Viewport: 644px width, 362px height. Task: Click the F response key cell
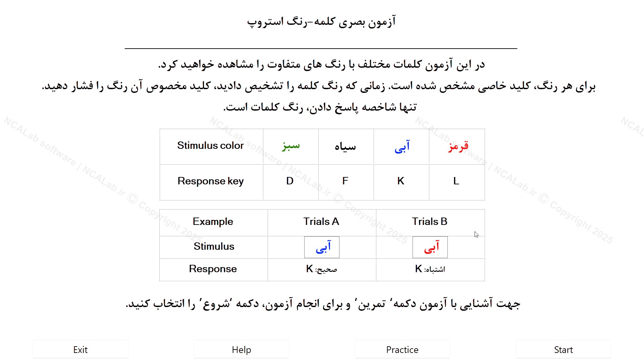coord(345,181)
